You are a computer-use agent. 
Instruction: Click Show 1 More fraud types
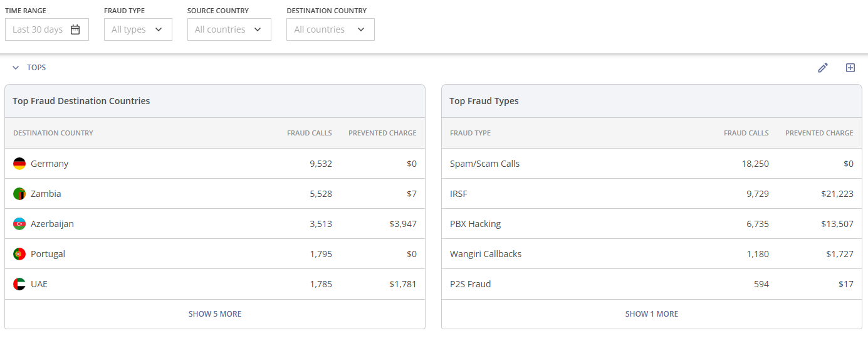(652, 314)
